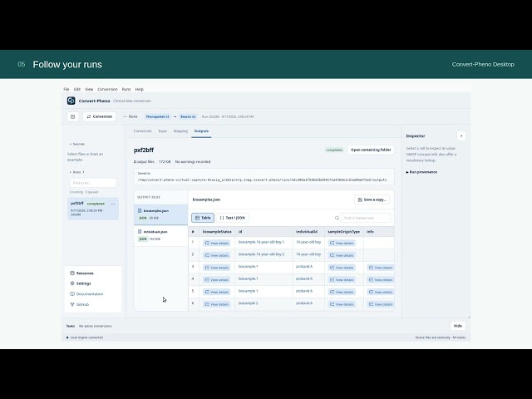The height and width of the screenshot is (399, 532).
Task: View info details for row 3
Action: [381, 268]
